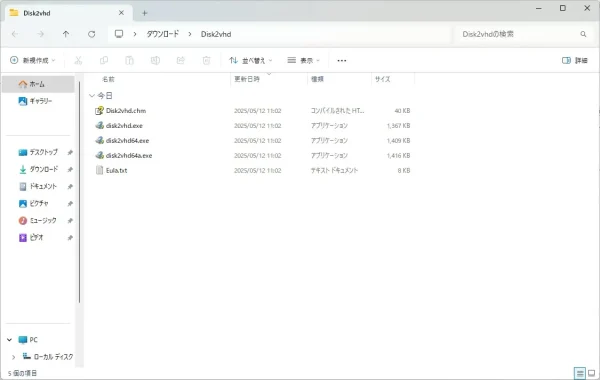Open the 表示 view dropdown
Screen dimensions: 600x380
(x=303, y=60)
